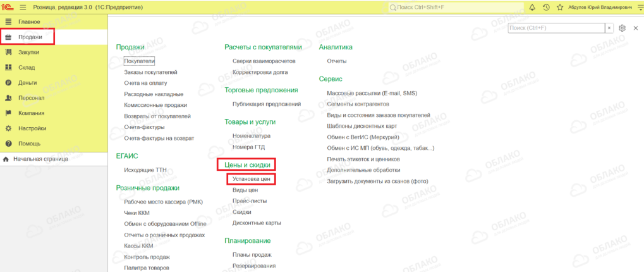Screen dimensions: 644x272
Task: Open Скидки link
Action: tap(242, 212)
